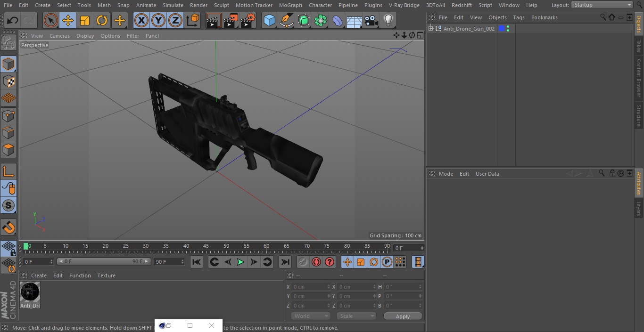This screenshot has width=644, height=332.
Task: Open the Scale mode dropdown
Action: (356, 316)
